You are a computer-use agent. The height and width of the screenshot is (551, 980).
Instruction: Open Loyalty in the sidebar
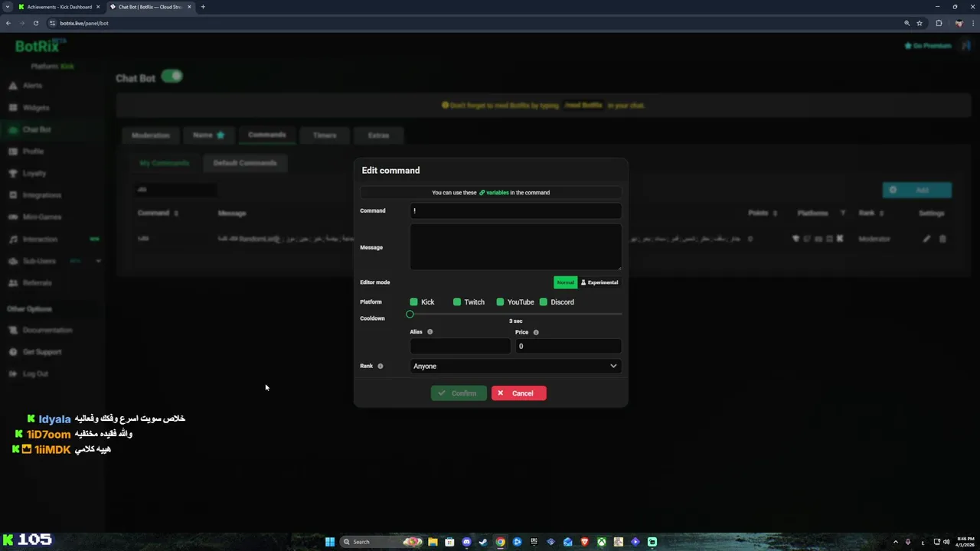[x=34, y=174]
